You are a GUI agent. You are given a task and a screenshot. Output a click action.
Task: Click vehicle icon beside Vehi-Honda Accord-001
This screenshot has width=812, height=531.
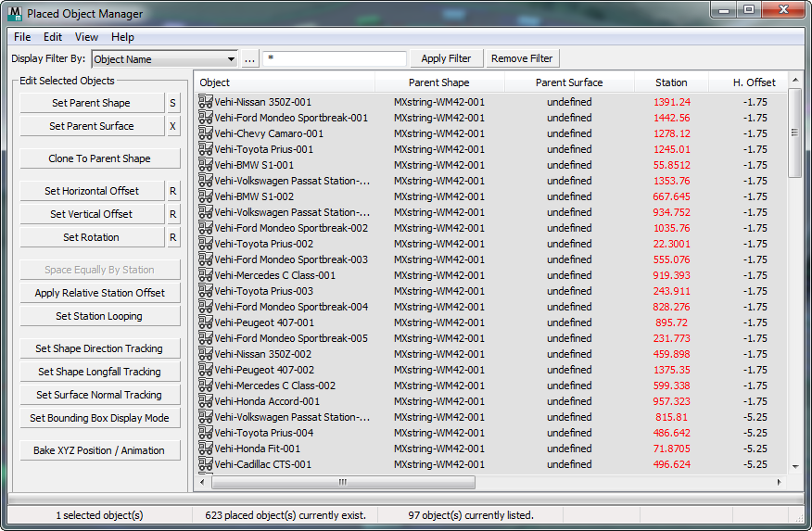tap(206, 401)
